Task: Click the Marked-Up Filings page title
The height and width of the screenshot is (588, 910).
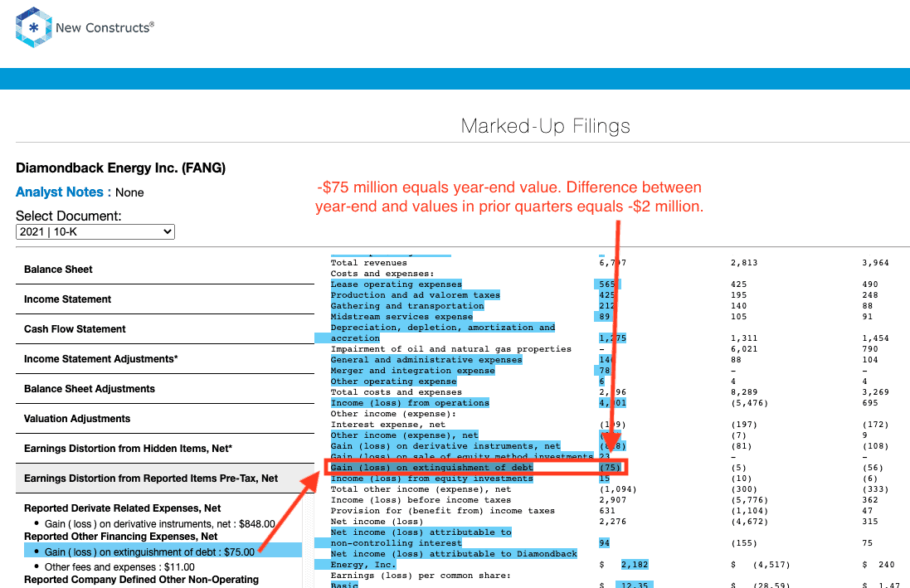Action: (x=546, y=126)
